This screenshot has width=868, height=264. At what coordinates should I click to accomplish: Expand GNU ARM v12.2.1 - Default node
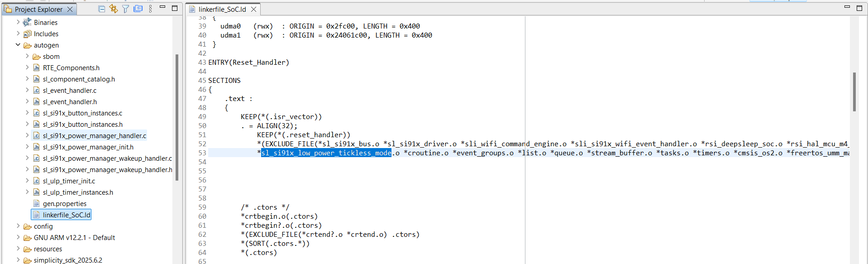click(18, 237)
